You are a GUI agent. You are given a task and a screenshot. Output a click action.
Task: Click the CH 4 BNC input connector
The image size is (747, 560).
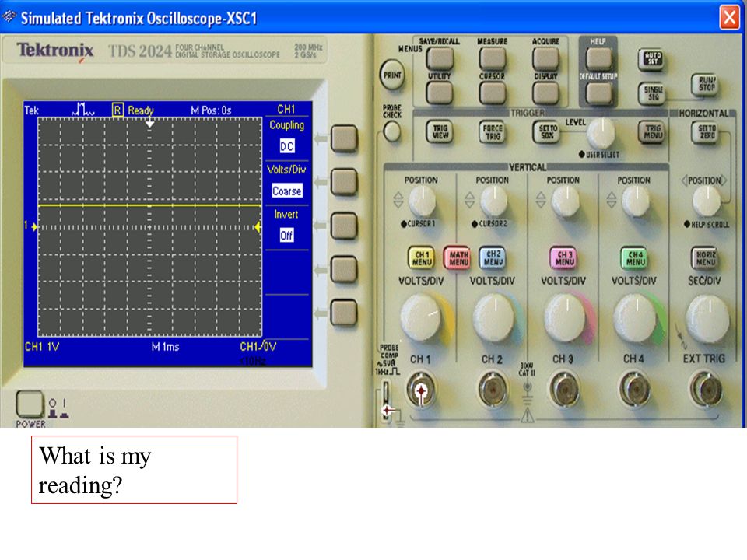[x=634, y=390]
